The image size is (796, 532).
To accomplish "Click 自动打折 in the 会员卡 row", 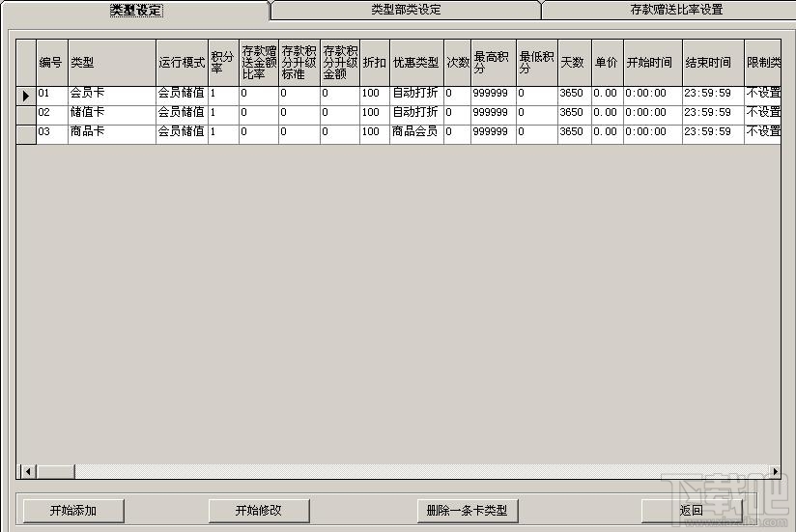I will tap(416, 94).
